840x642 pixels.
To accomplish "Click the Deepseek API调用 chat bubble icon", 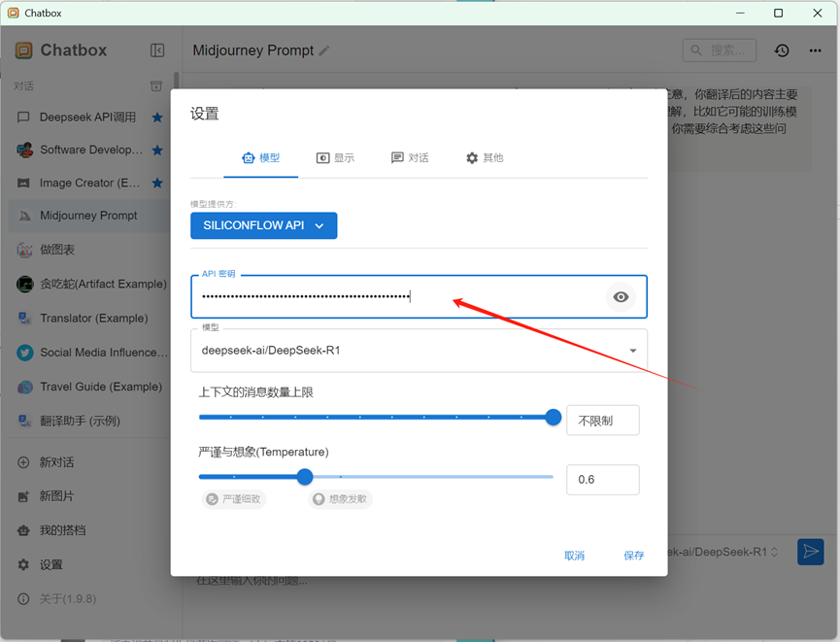I will [x=23, y=117].
